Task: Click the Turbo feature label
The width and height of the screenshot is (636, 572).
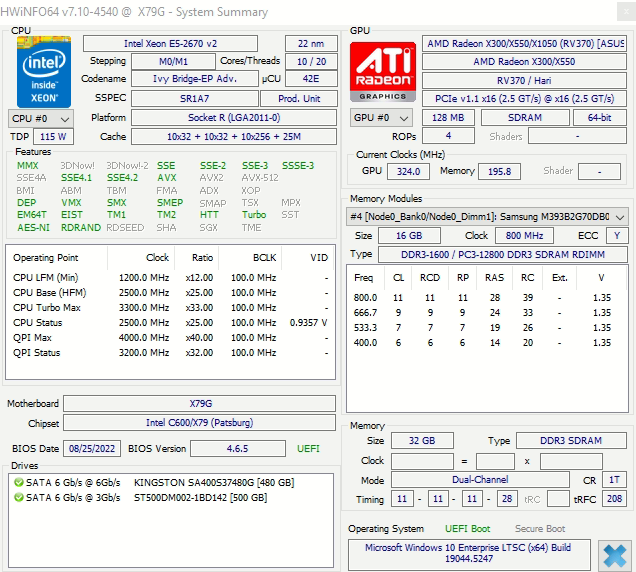Action: [254, 215]
